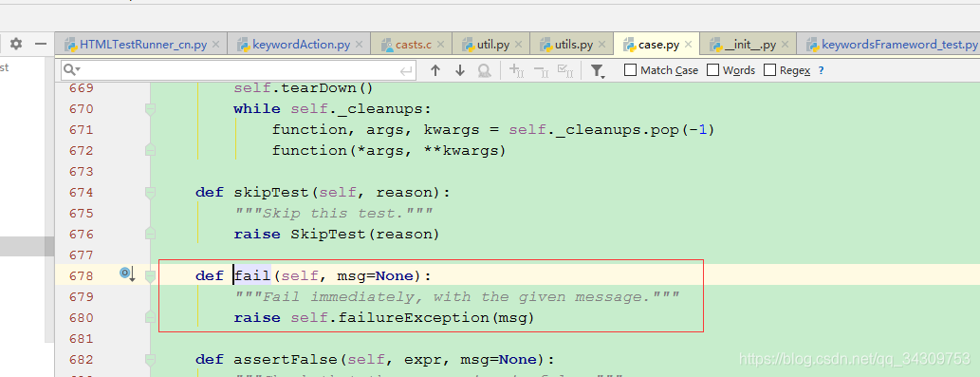Click 'Fail immediately' docstring line
The width and height of the screenshot is (980, 377).
[x=457, y=296]
